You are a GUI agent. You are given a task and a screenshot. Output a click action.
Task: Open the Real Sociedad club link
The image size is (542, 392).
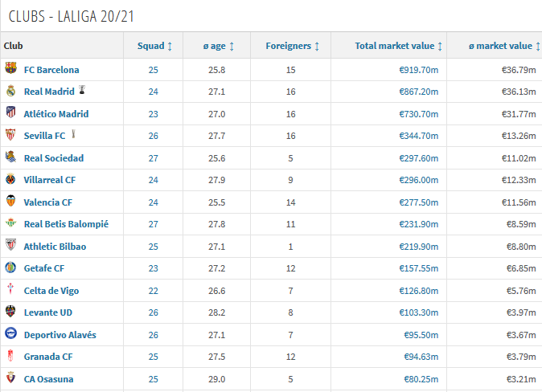[53, 158]
